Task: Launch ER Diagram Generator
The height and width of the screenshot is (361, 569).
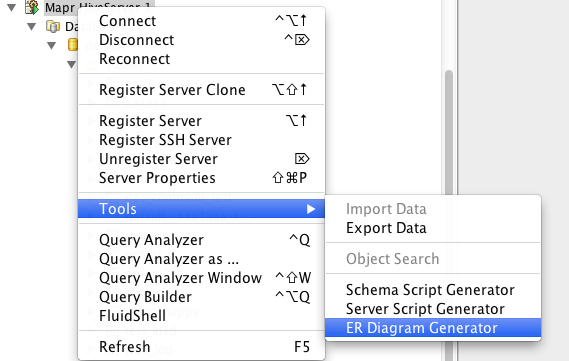Action: pyautogui.click(x=433, y=328)
